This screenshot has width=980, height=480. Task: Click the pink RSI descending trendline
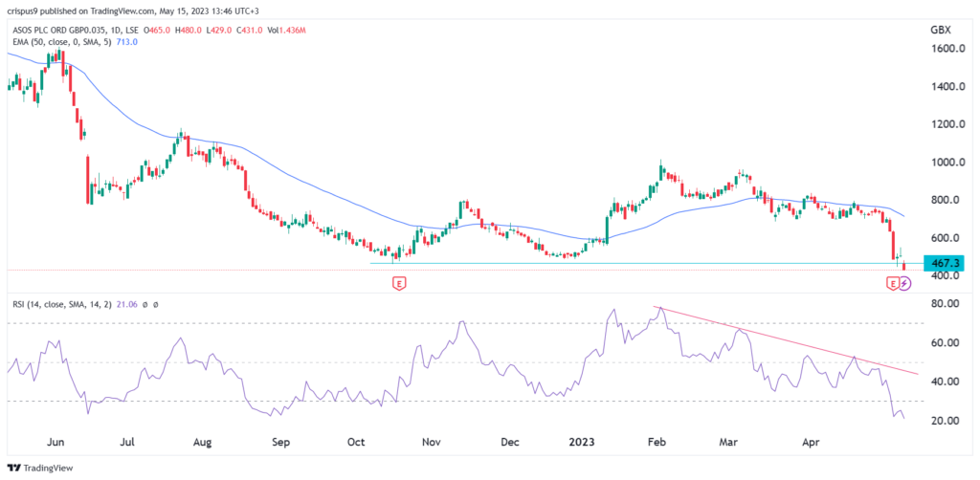tap(785, 339)
